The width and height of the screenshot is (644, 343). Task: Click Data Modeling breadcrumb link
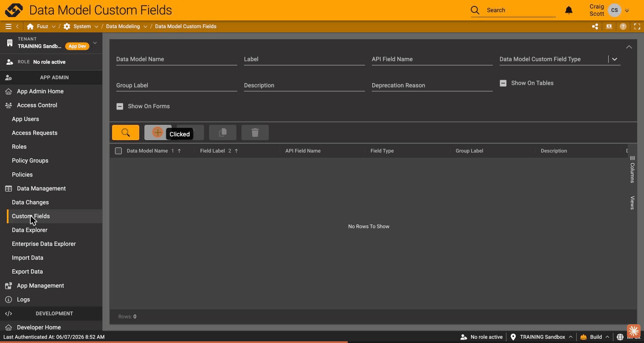[x=123, y=26]
